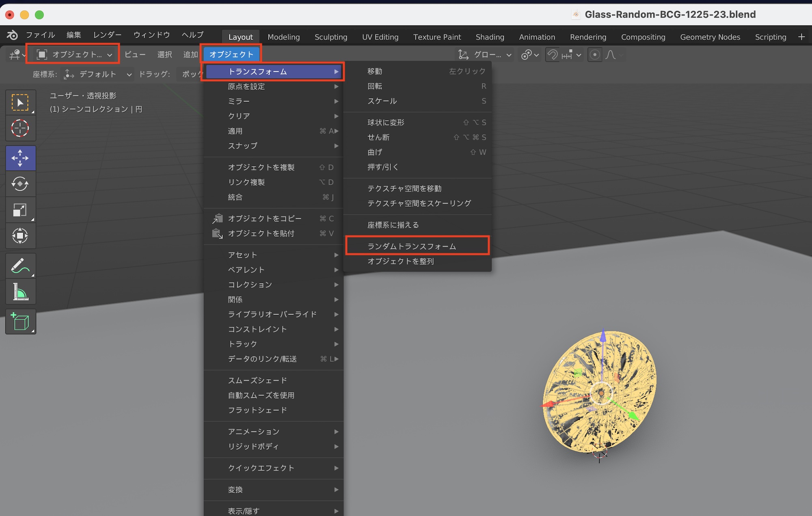The image size is (812, 516).
Task: Activate the Rotate tool
Action: (x=20, y=184)
